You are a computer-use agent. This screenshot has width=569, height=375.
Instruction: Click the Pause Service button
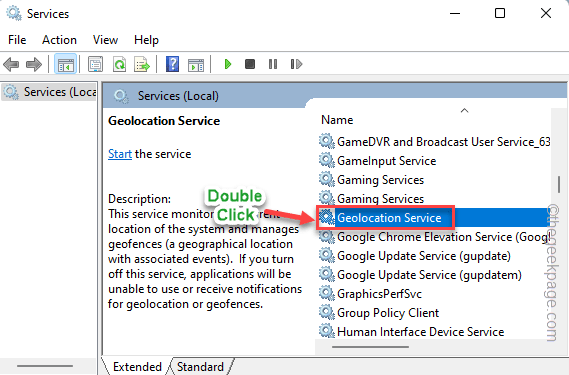point(273,64)
